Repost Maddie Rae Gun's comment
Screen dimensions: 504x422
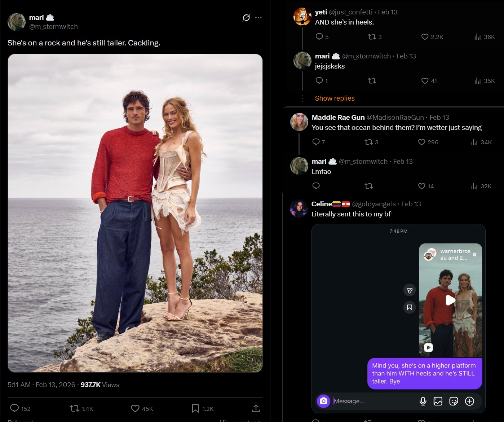(368, 142)
